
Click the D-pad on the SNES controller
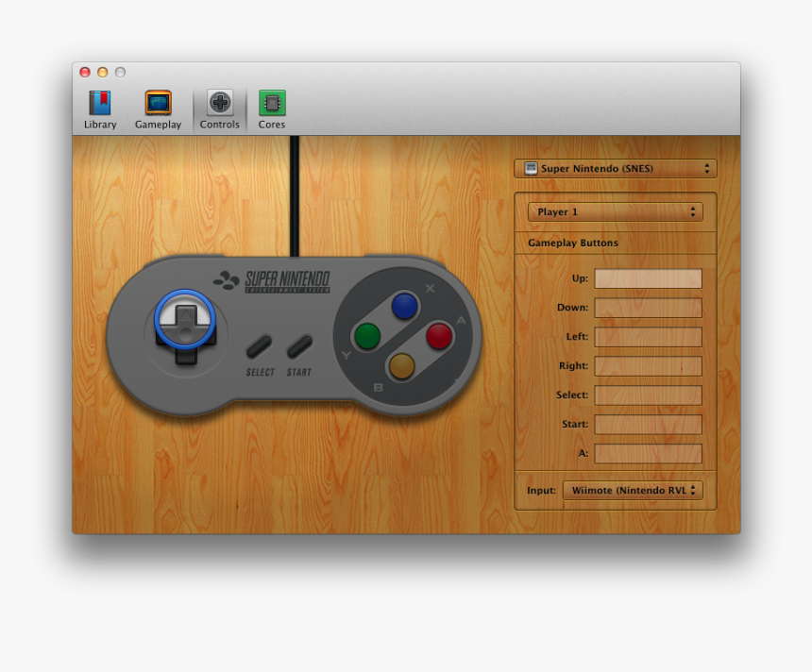tap(185, 333)
